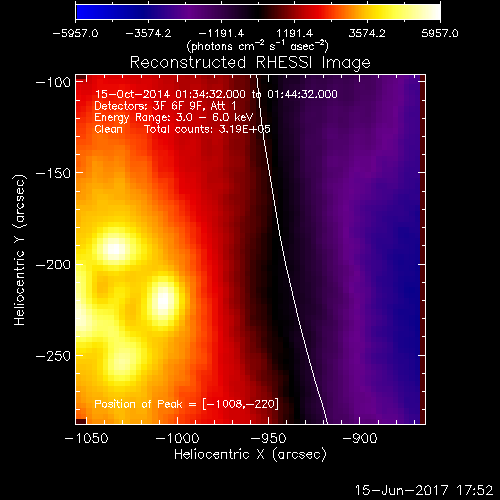
Task: Click the colorbar label -3574.2
Action: (x=148, y=33)
